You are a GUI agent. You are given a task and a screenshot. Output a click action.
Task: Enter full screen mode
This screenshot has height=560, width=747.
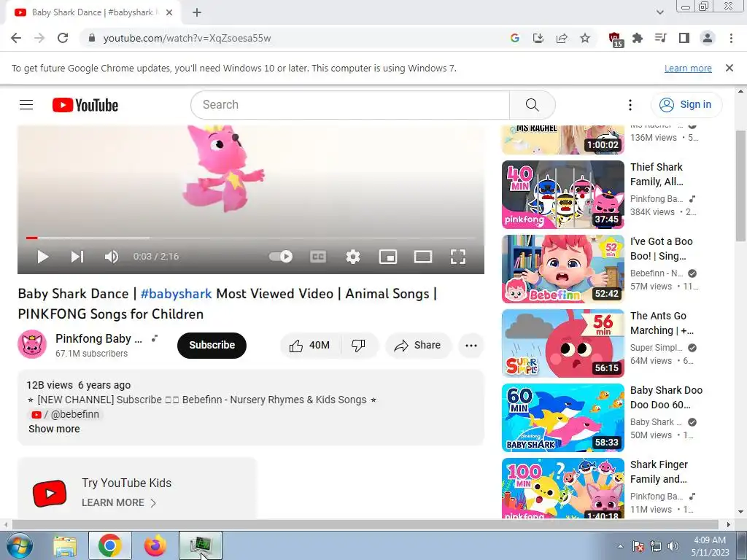(x=458, y=257)
